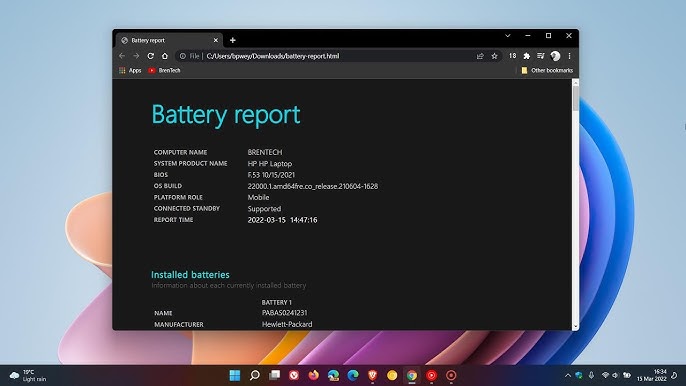Click the scrollbar up arrow
686x386 pixels.
pyautogui.click(x=575, y=83)
